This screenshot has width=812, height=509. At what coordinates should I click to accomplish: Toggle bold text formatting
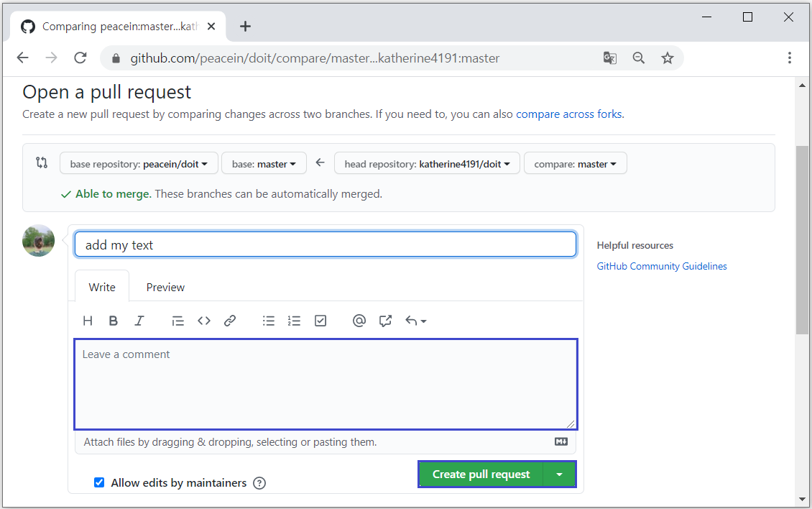click(114, 321)
